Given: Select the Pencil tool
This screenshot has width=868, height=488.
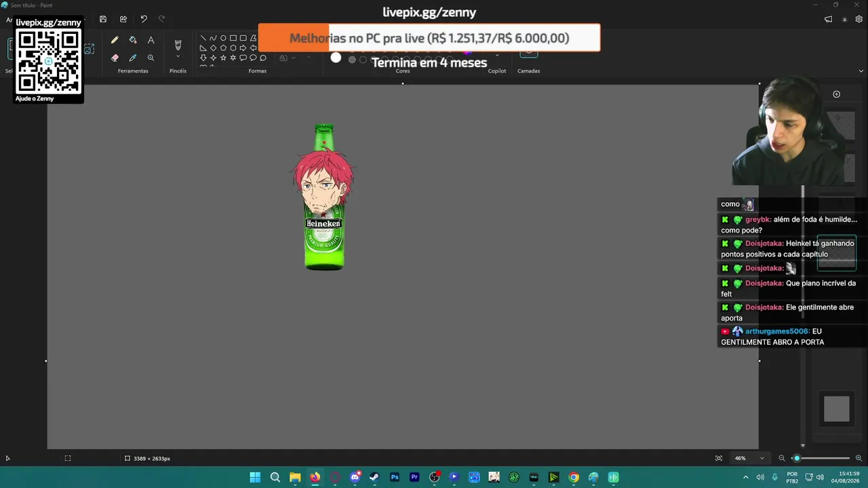Looking at the screenshot, I should (115, 41).
